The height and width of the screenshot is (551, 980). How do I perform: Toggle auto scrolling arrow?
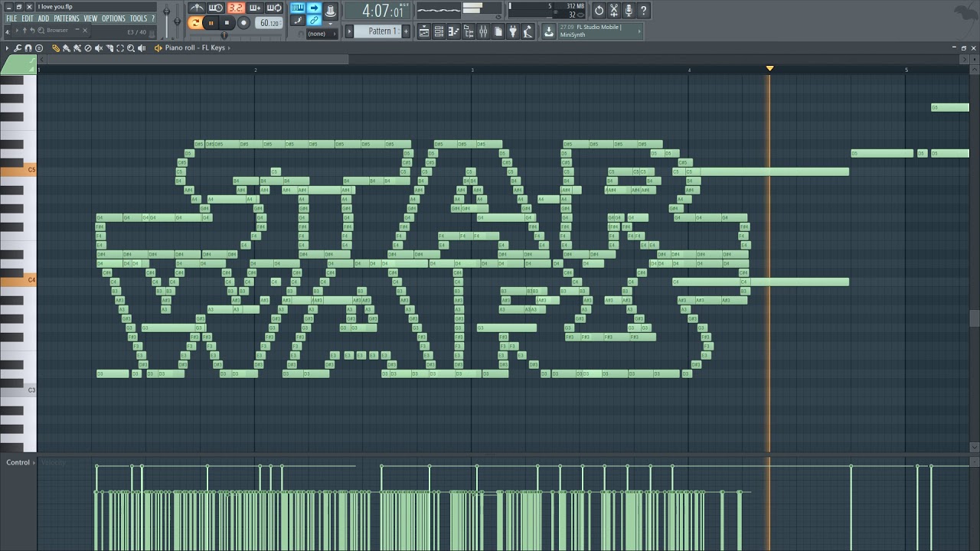point(314,8)
